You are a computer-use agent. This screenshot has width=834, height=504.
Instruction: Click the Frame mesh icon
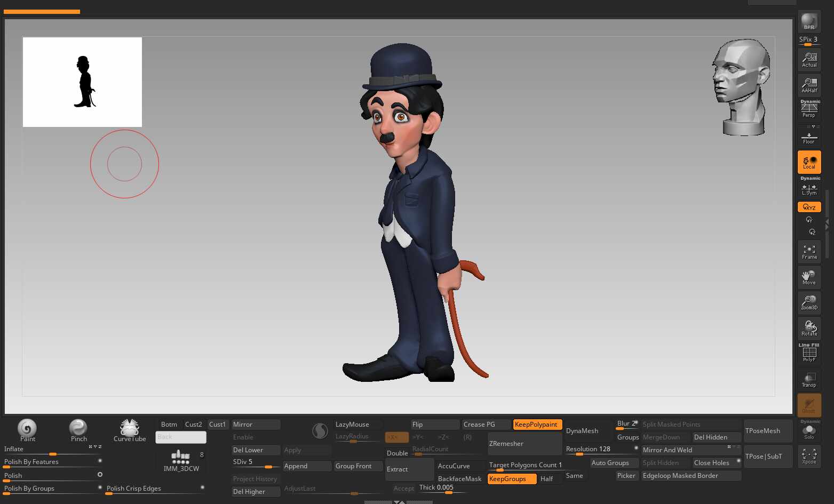pos(809,252)
